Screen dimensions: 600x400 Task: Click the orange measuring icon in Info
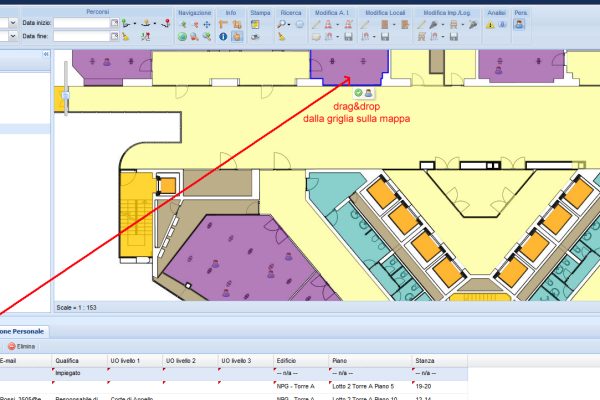[237, 24]
